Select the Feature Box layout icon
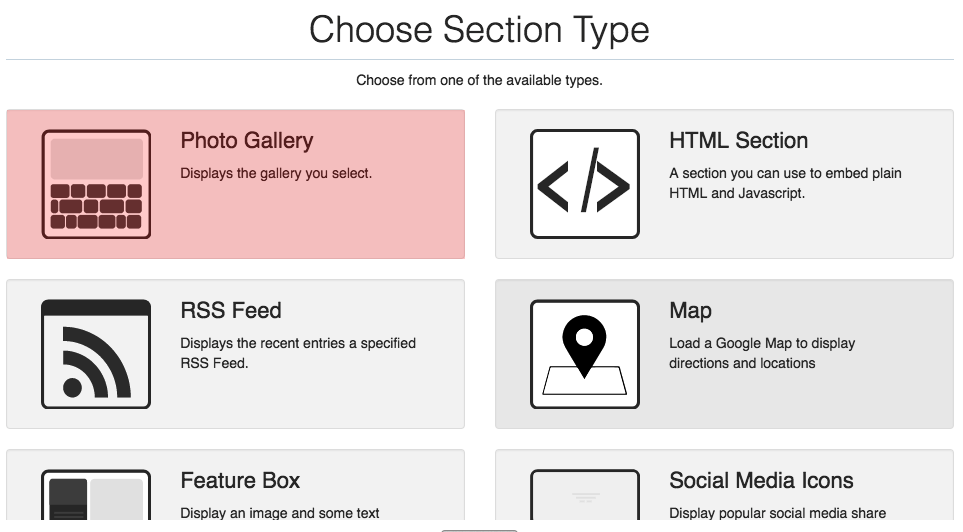Screen dimensions: 963x532 pos(96,496)
